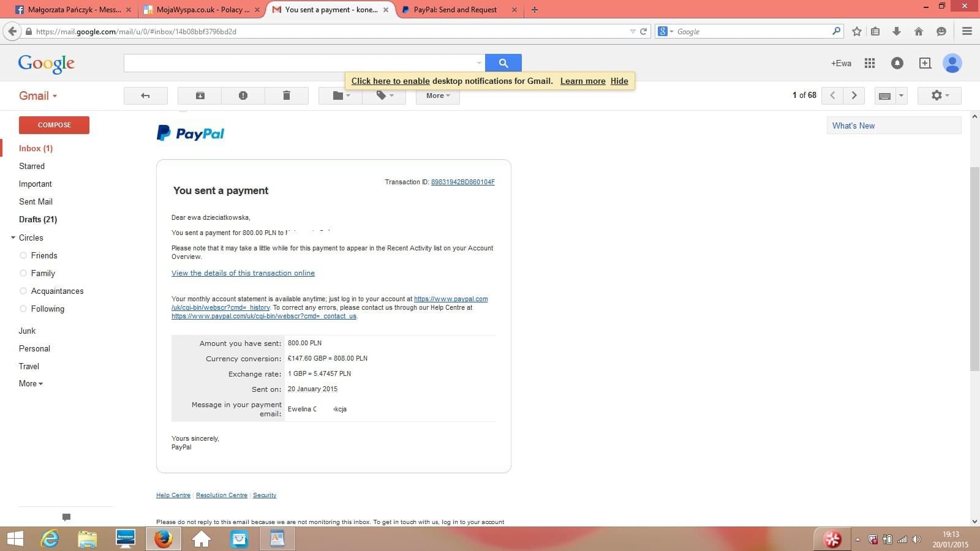The height and width of the screenshot is (551, 980).
Task: Open the Gmail product dropdown
Action: coord(38,96)
